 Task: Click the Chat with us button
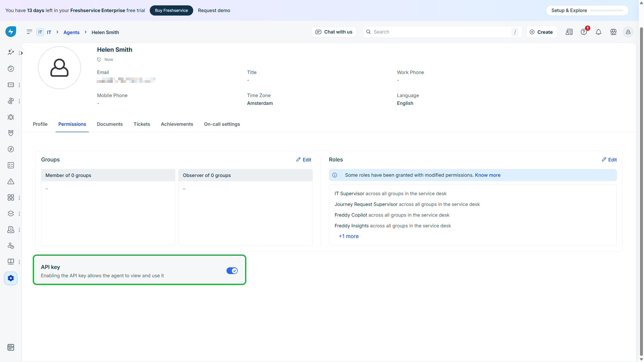tap(334, 32)
